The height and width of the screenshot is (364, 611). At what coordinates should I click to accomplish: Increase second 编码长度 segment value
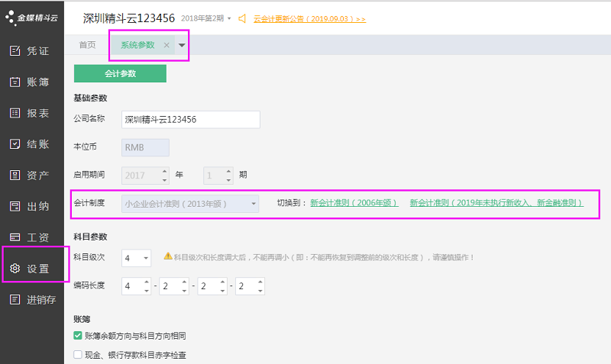click(184, 282)
